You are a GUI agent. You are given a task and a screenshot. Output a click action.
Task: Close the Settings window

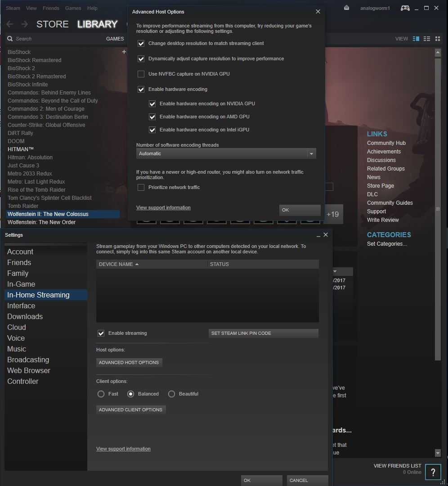pyautogui.click(x=326, y=234)
